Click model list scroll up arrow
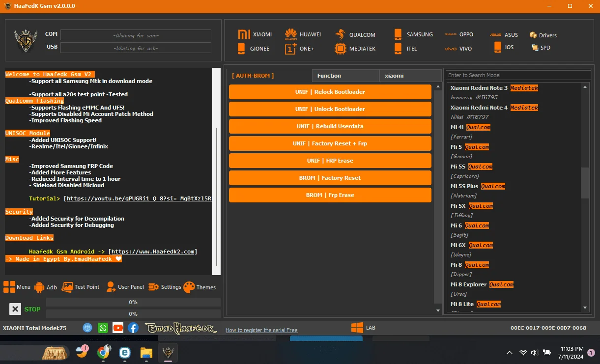 tap(585, 87)
